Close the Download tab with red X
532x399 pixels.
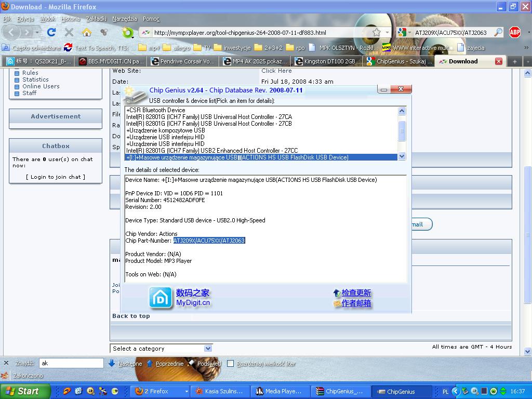pos(498,61)
